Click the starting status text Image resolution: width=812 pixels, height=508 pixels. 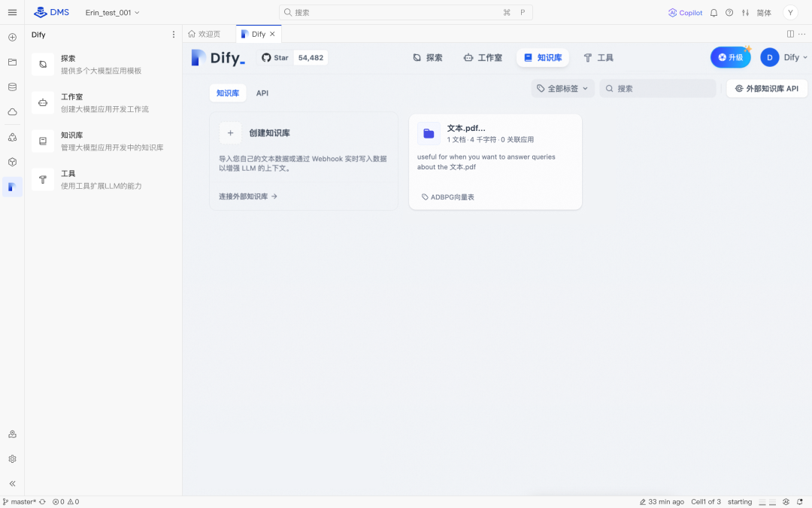coord(740,502)
